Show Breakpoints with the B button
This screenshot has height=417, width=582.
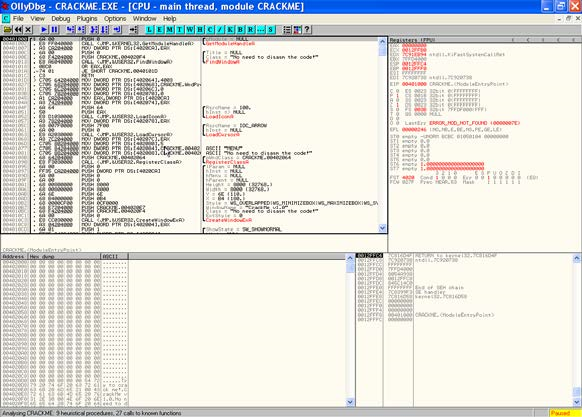pos(240,30)
